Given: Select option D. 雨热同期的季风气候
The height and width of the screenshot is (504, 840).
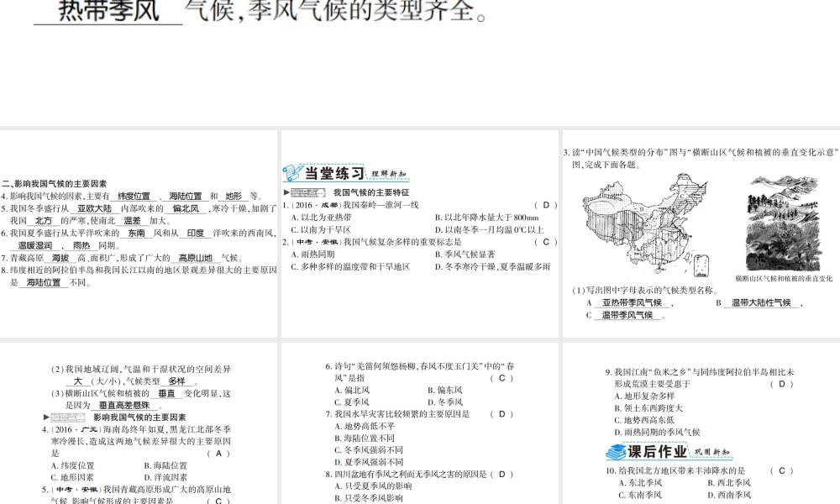Looking at the screenshot, I should (x=658, y=433).
